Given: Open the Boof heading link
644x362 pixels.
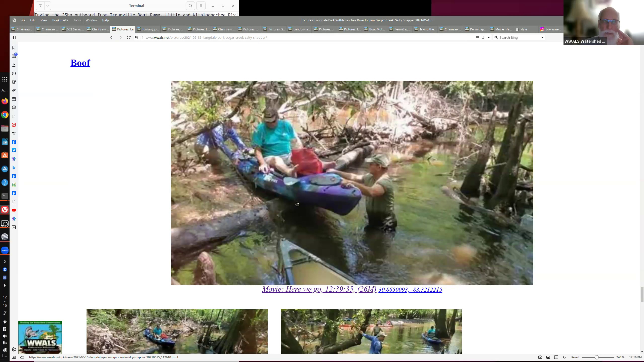Looking at the screenshot, I should [80, 63].
